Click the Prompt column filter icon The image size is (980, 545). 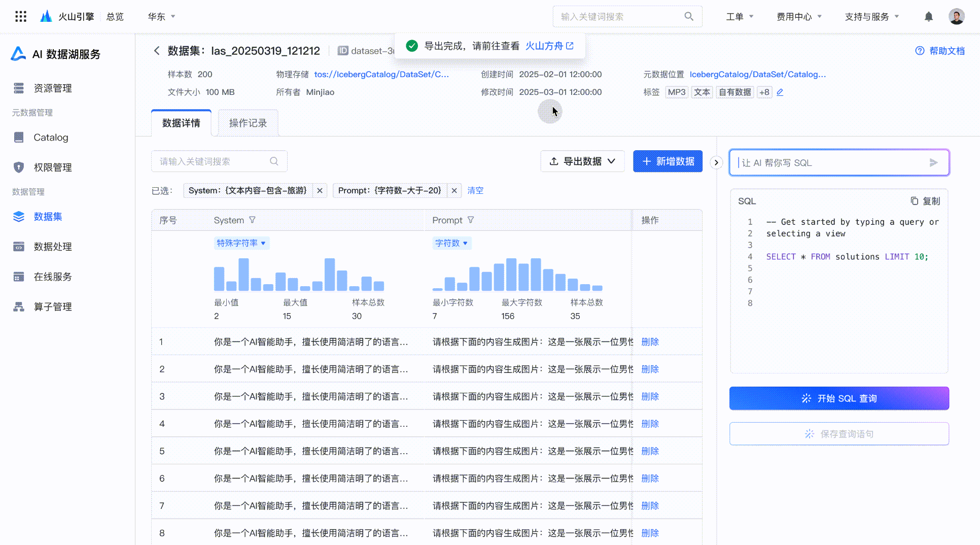pyautogui.click(x=471, y=220)
